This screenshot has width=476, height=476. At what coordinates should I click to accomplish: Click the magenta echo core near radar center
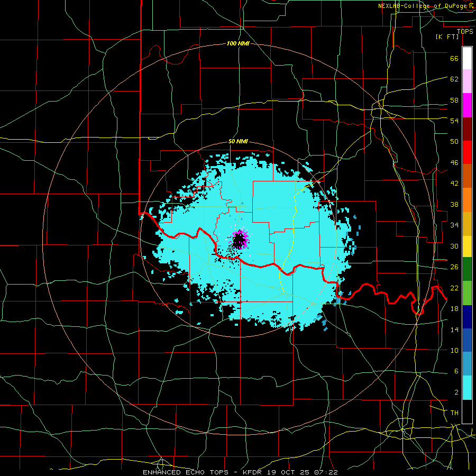point(240,240)
